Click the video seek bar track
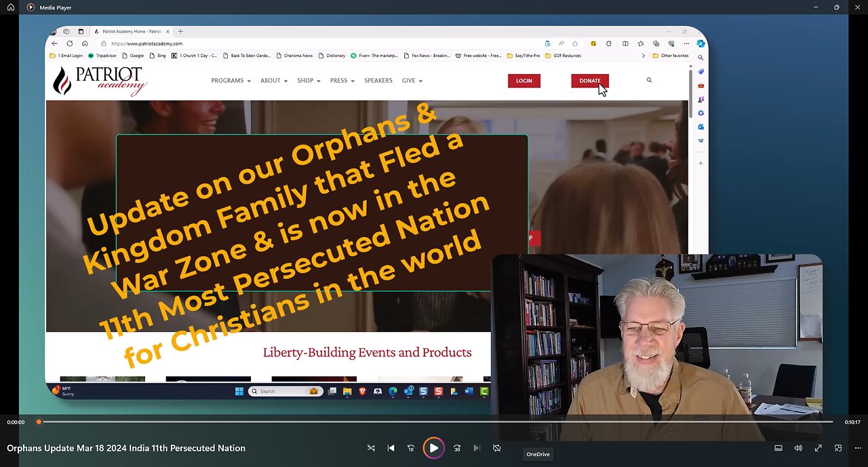 435,422
